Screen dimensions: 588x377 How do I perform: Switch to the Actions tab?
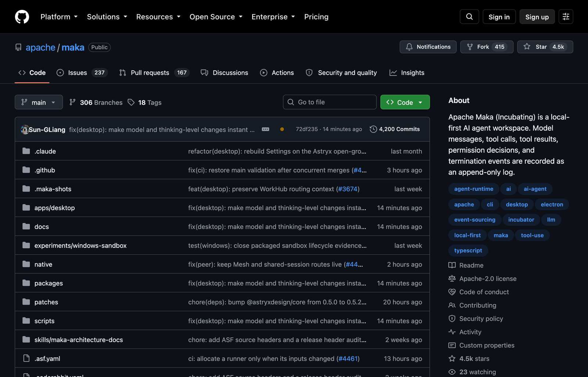coord(277,73)
